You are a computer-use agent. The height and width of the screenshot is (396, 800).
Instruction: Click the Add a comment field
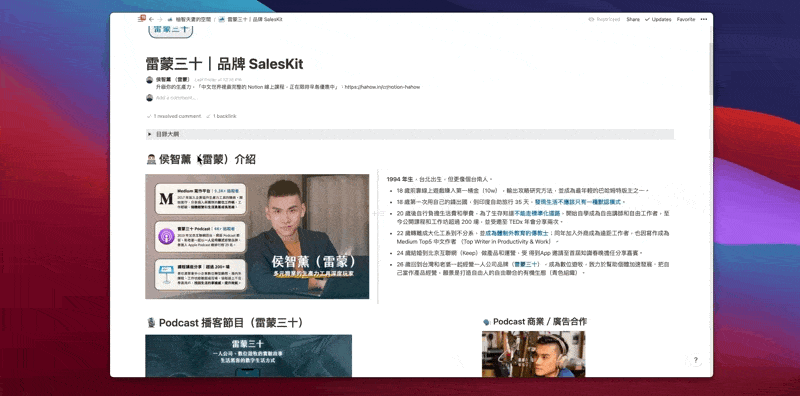point(177,97)
